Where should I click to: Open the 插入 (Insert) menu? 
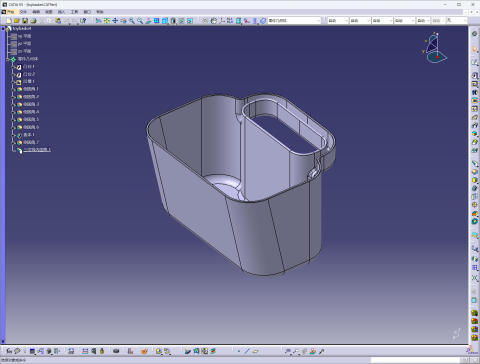[61, 12]
